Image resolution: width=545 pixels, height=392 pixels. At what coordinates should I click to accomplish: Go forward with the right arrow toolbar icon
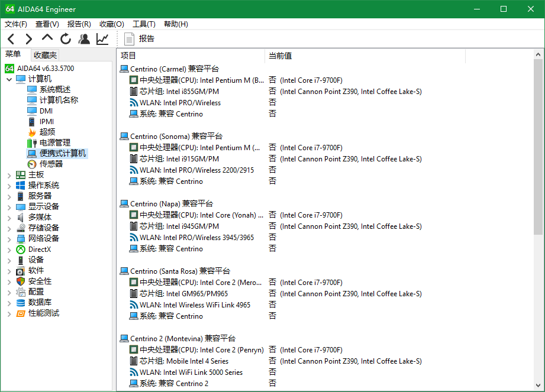29,39
